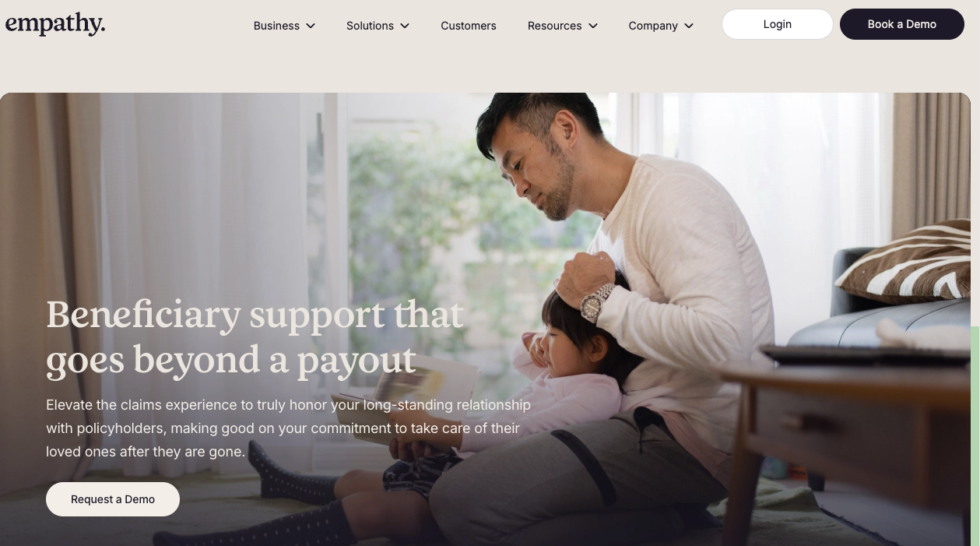The width and height of the screenshot is (980, 546).
Task: Expand the Company chevron arrow
Action: [x=689, y=26]
